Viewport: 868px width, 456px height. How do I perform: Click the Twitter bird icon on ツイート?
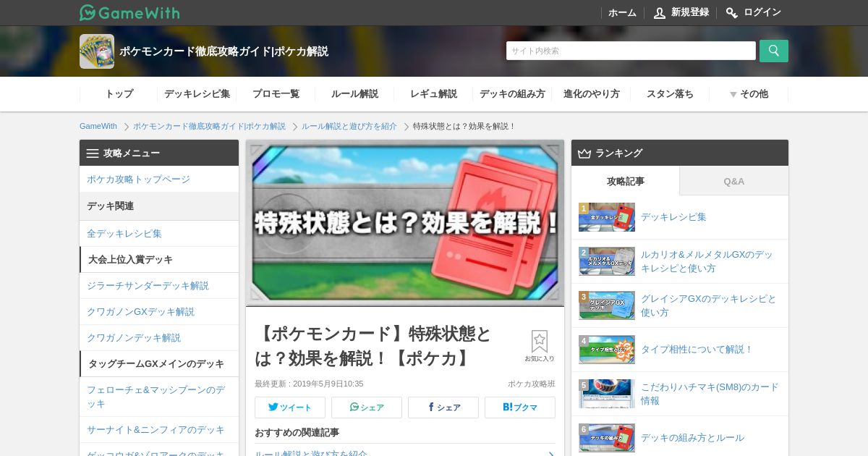click(273, 407)
